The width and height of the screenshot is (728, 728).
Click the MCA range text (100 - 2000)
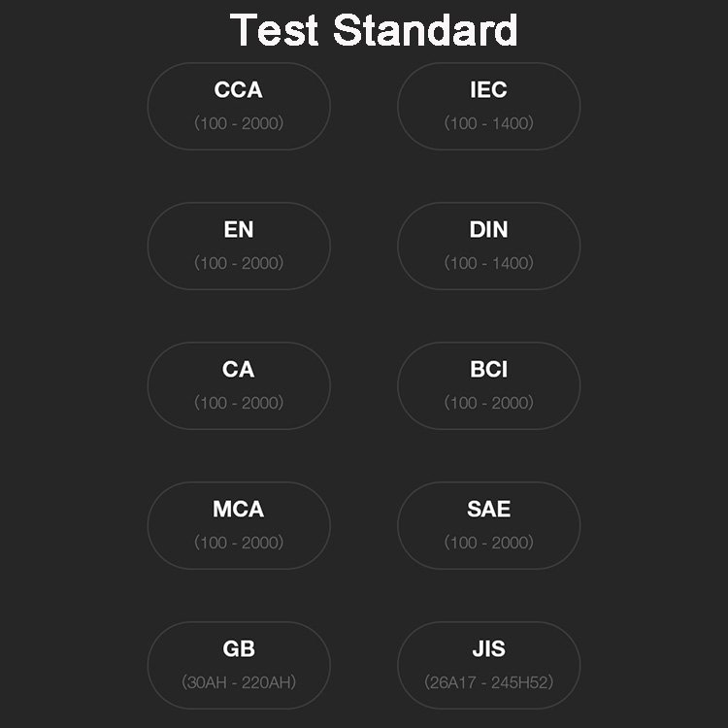click(239, 543)
